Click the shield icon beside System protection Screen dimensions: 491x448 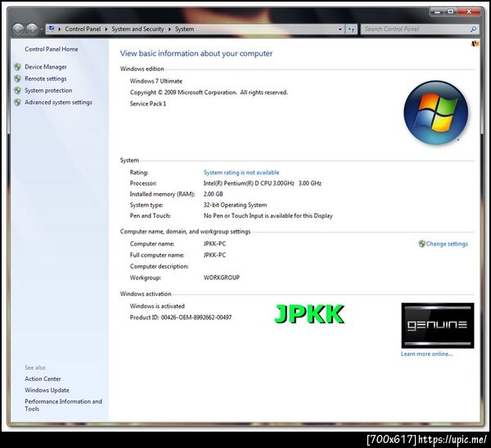coord(17,90)
